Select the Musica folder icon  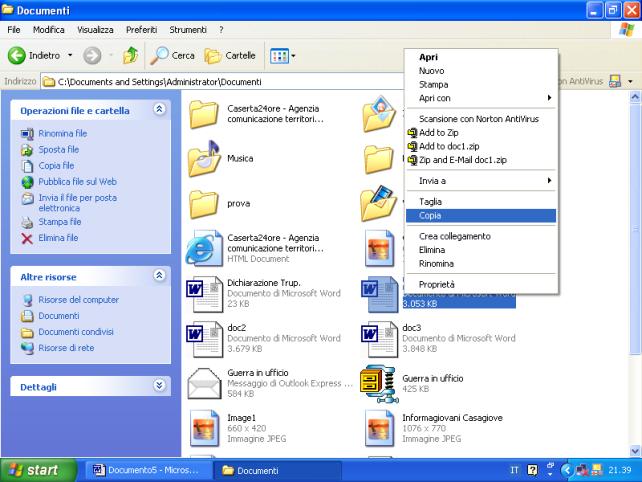[x=204, y=158]
